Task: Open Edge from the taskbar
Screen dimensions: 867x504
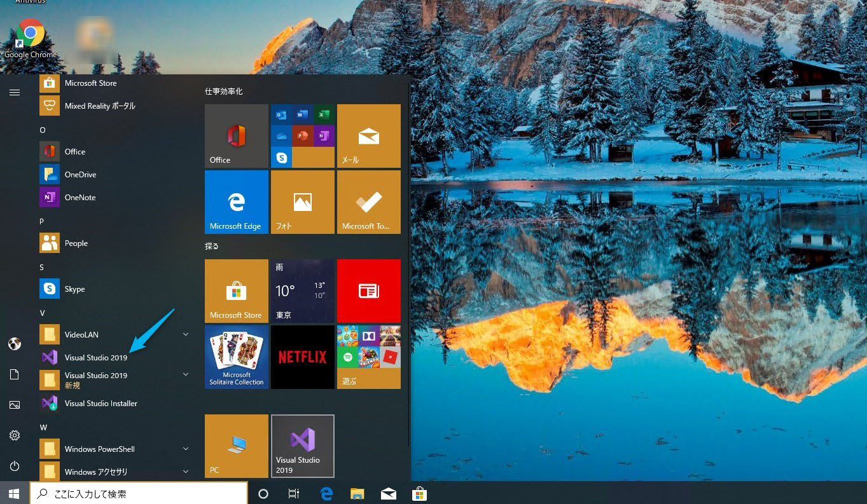Action: point(326,493)
